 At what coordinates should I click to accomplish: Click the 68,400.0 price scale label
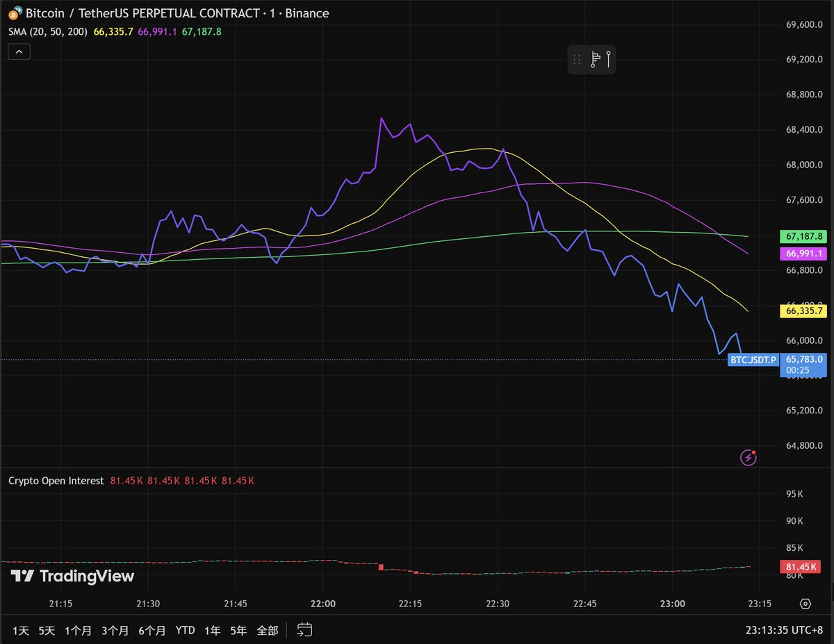coord(804,130)
